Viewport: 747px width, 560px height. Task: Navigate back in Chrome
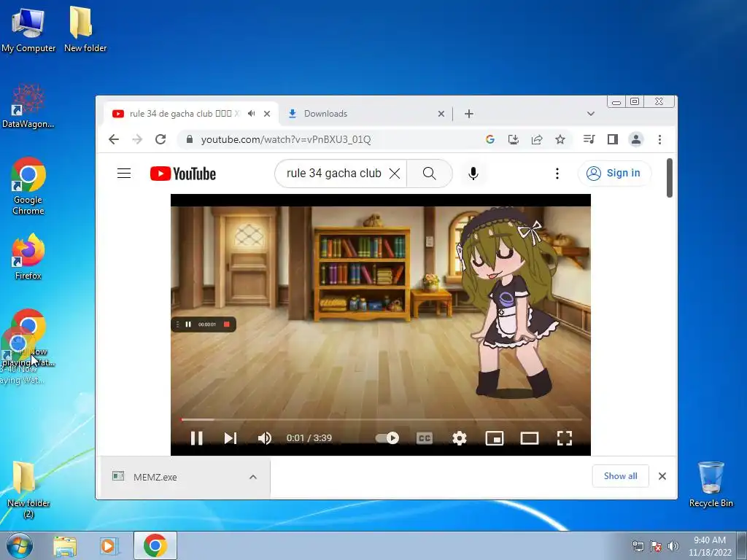tap(113, 139)
